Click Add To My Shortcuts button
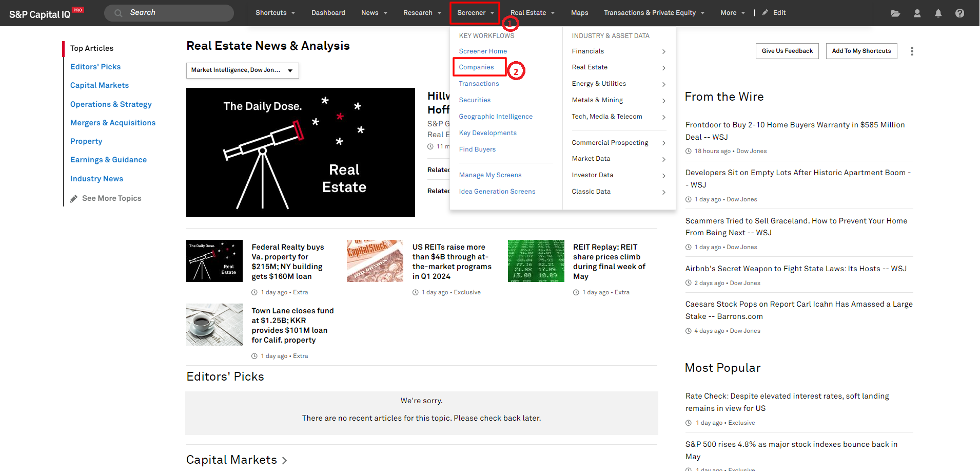This screenshot has height=471, width=980. tap(861, 51)
